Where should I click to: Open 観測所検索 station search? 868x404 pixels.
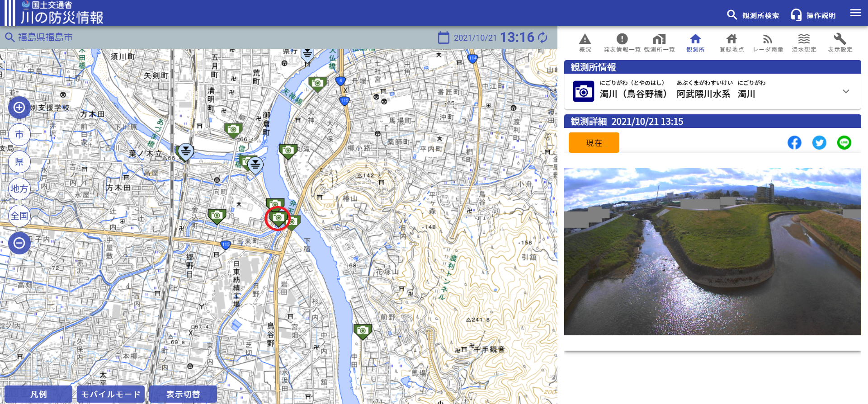753,15
